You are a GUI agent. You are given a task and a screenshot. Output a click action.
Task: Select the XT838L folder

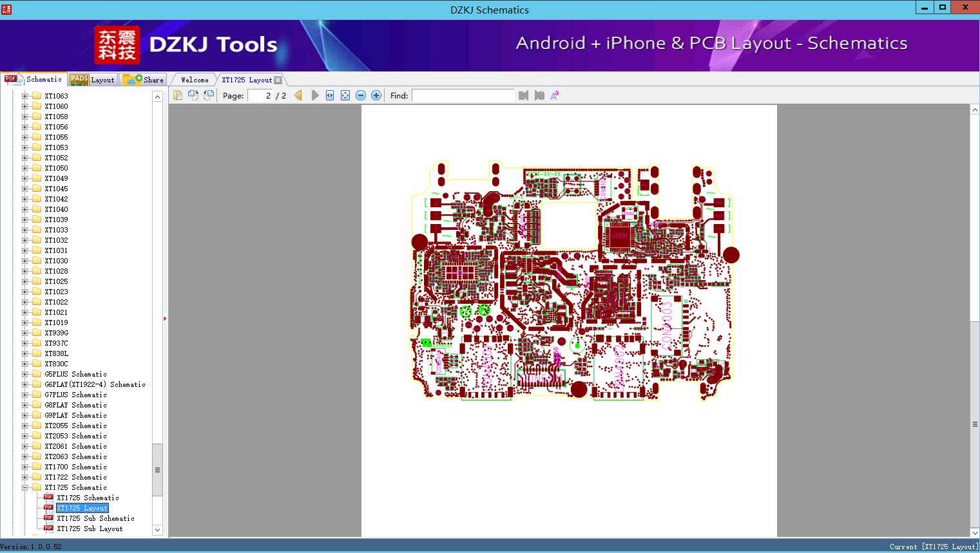pyautogui.click(x=56, y=353)
